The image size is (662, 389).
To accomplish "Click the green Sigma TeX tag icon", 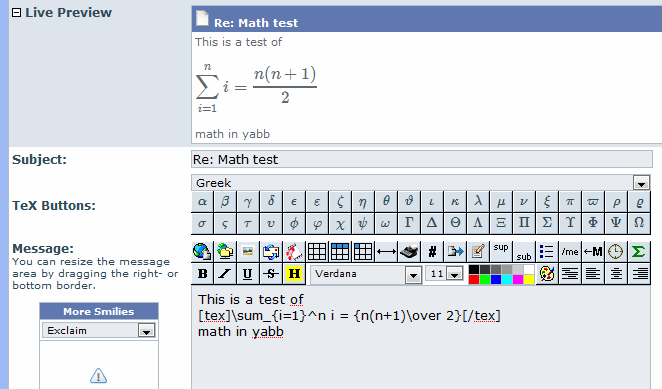I will 638,252.
